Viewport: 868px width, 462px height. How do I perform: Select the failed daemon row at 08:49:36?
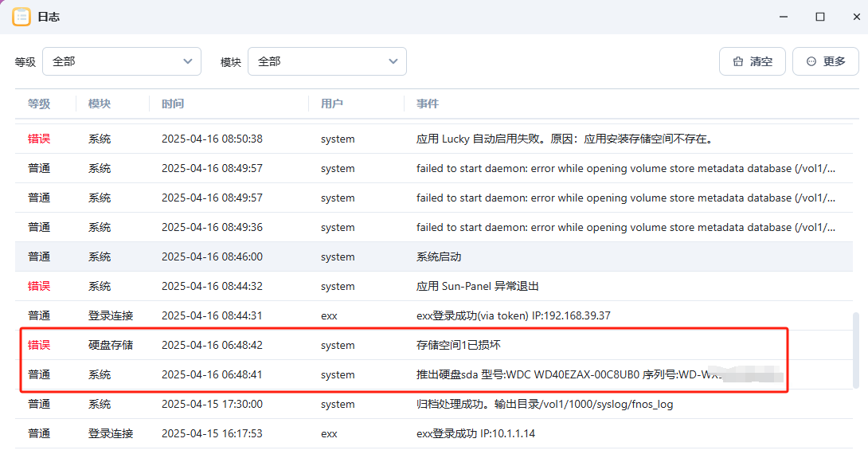[433, 227]
